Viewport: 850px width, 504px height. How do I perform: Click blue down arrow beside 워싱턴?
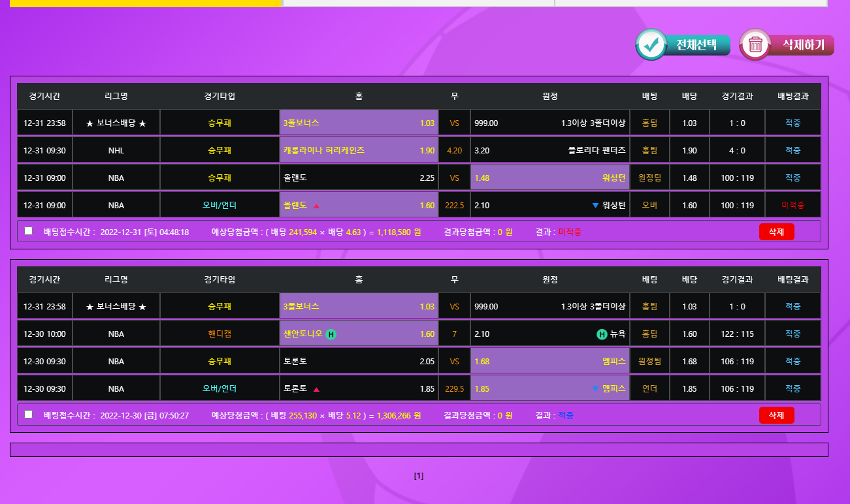595,206
